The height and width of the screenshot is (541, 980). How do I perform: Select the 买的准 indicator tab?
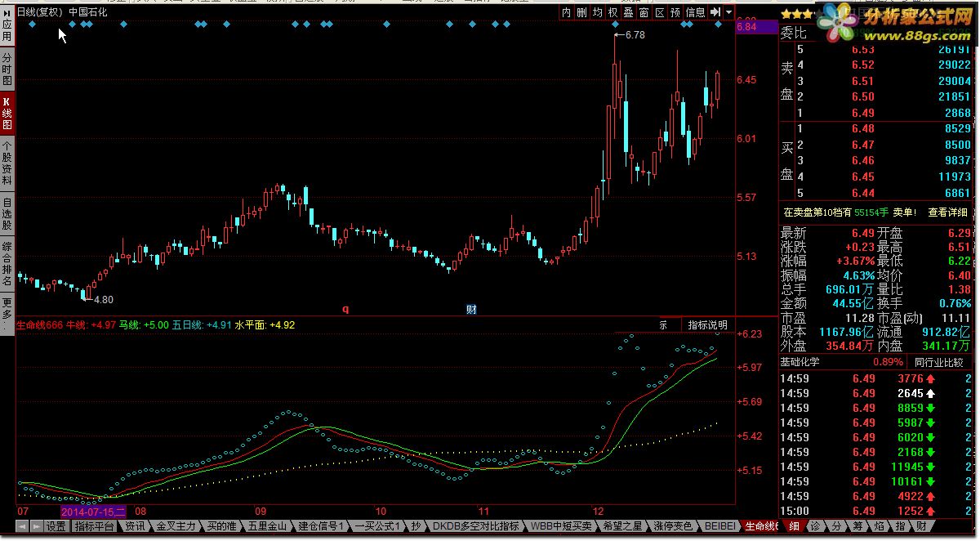[x=222, y=526]
